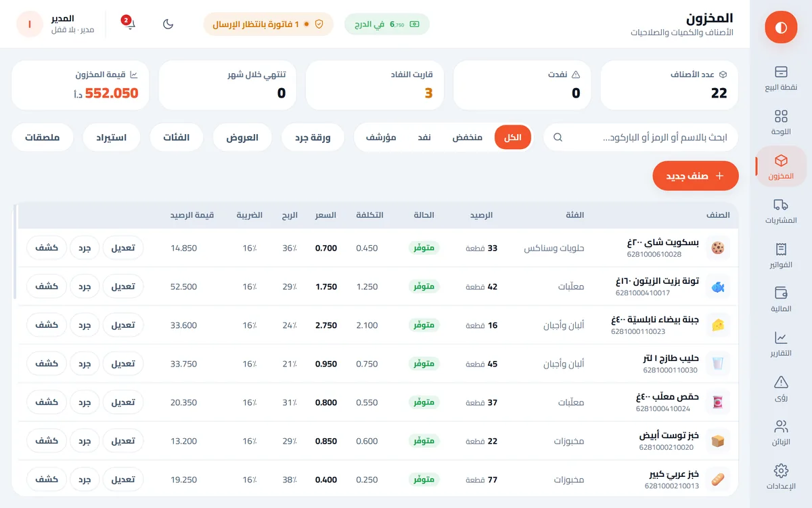Focus the search field ابحث بالاسم
Screen dimensions: 812x508
pos(641,137)
